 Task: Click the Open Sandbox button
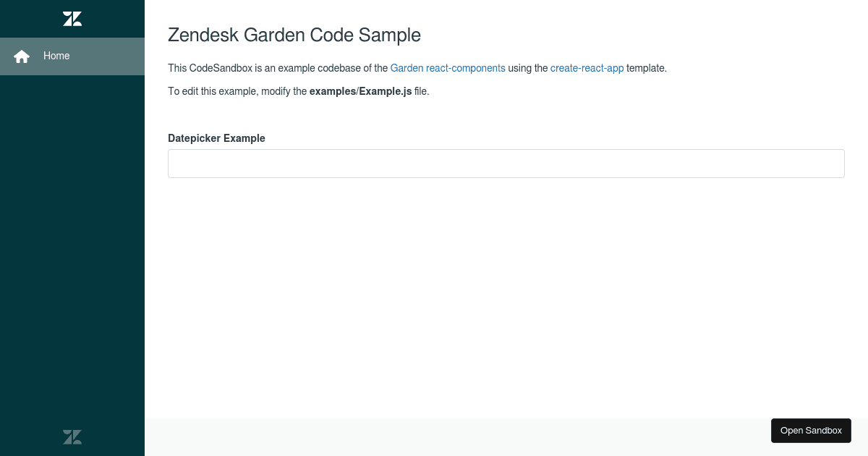pyautogui.click(x=811, y=430)
